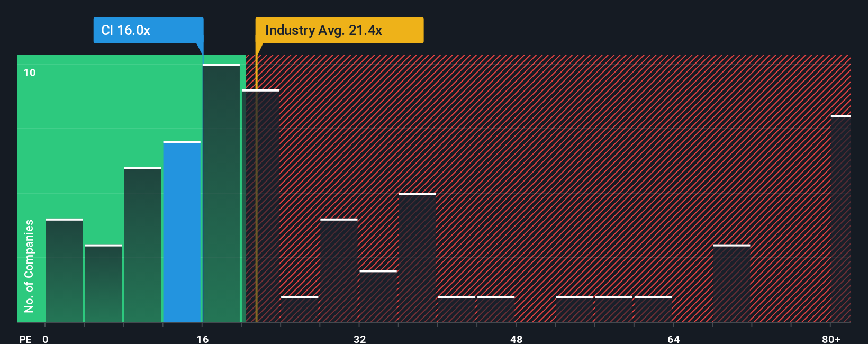
Task: Click the 80+ bar at the far right
Action: pyautogui.click(x=841, y=219)
